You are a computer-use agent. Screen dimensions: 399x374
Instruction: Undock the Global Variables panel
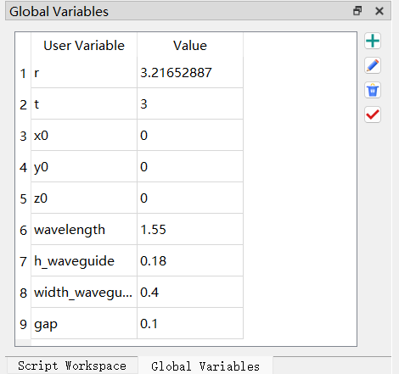click(357, 11)
